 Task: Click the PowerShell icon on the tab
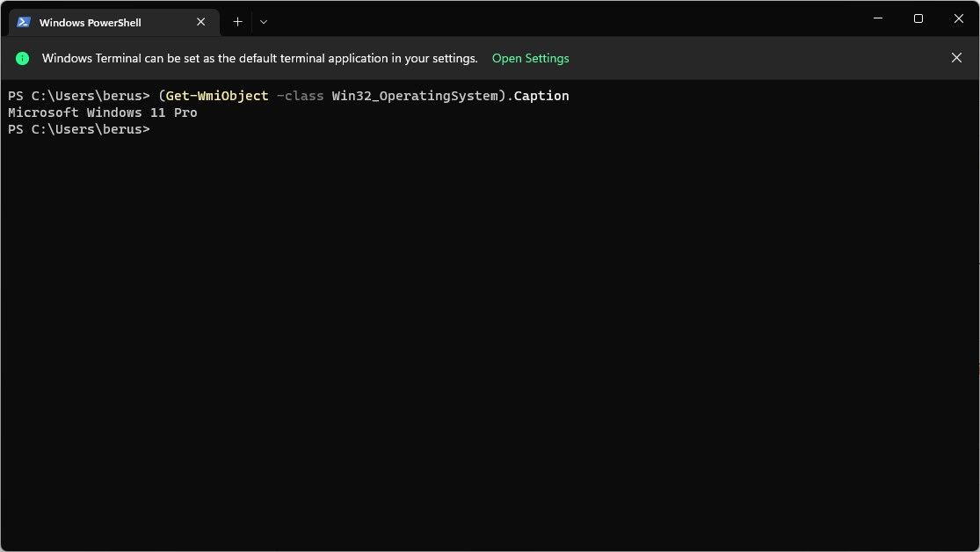tap(24, 22)
